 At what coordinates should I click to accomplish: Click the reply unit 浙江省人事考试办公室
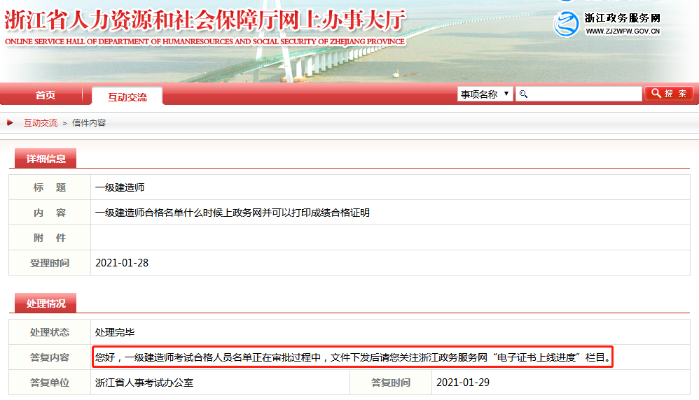point(144,383)
